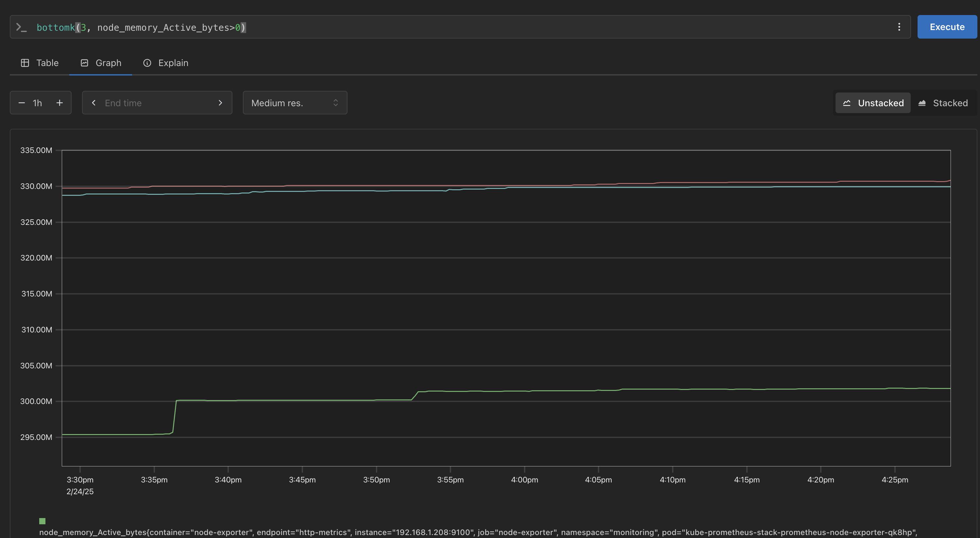The width and height of the screenshot is (980, 538).
Task: Expand resolution options via up-down arrows
Action: (x=335, y=103)
